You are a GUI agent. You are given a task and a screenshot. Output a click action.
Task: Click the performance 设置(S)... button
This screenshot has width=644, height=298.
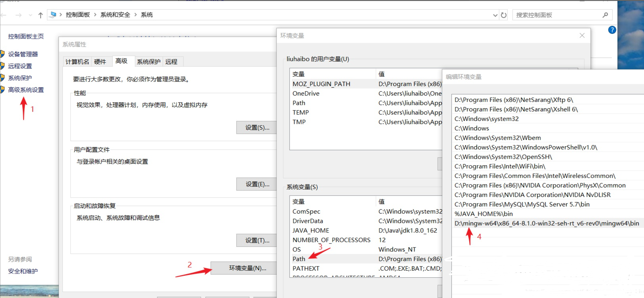coord(257,127)
